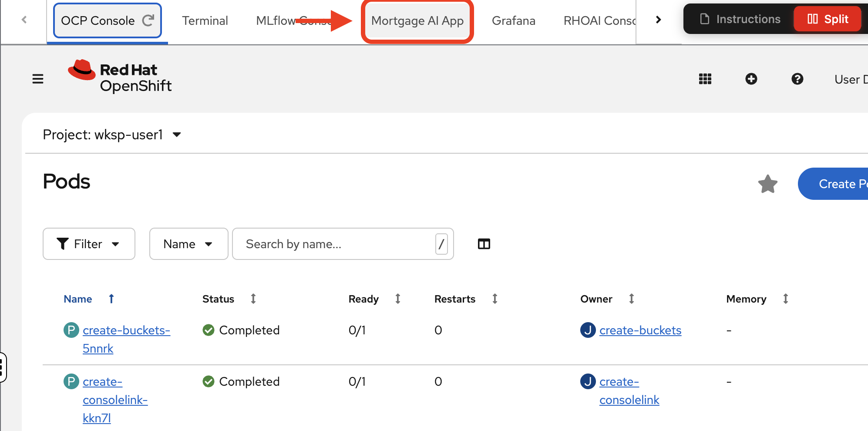Click the Red Hat OpenShift logo

pos(120,77)
